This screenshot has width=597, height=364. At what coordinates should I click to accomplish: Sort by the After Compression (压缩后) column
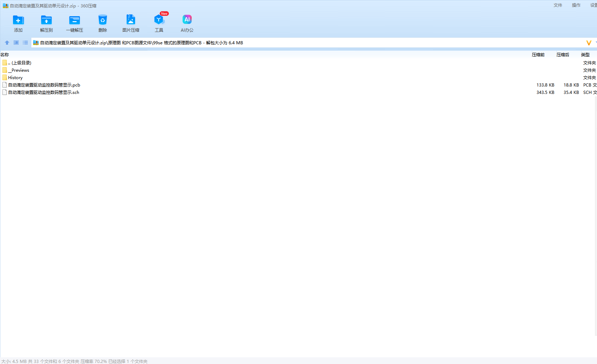click(563, 55)
